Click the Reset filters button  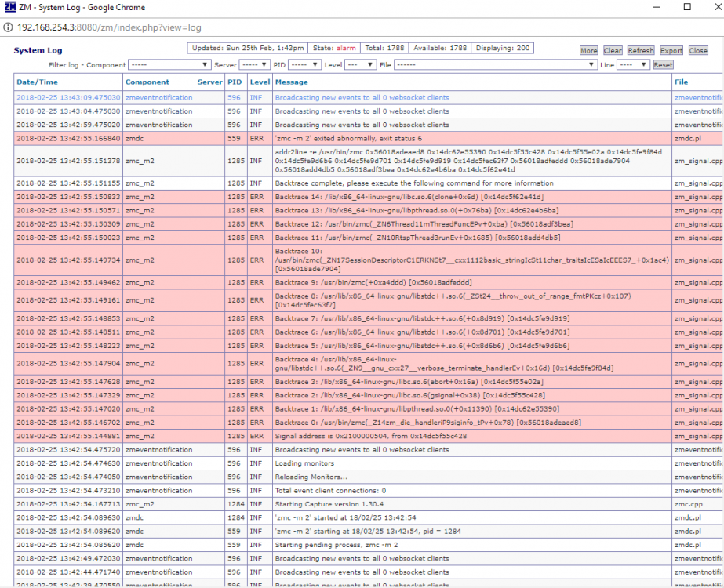coord(663,65)
